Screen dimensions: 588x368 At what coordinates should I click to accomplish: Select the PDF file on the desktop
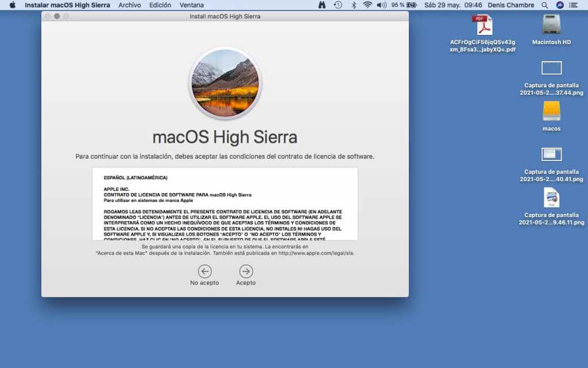pos(482,25)
